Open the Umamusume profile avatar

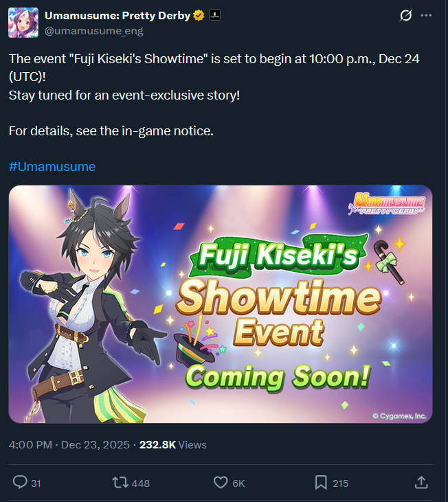(23, 23)
